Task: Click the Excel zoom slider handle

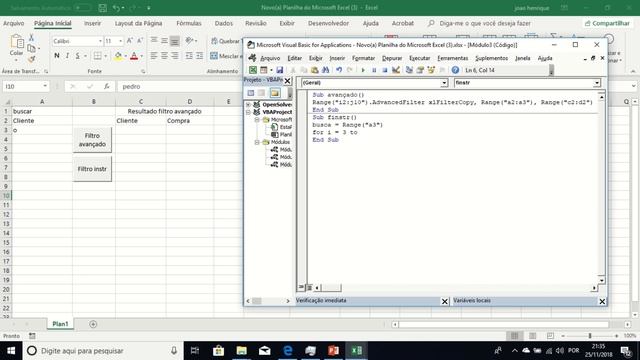Action: pyautogui.click(x=590, y=336)
